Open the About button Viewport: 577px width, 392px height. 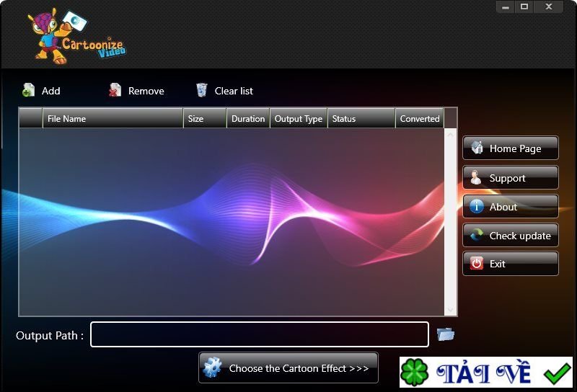point(511,207)
